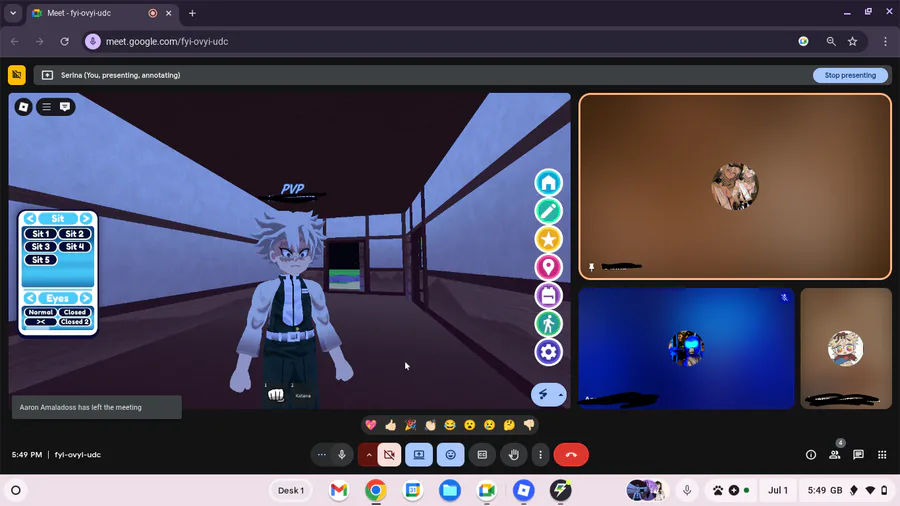The image size is (900, 506).
Task: Toggle the ChromeOS dictation microphone
Action: 687,491
